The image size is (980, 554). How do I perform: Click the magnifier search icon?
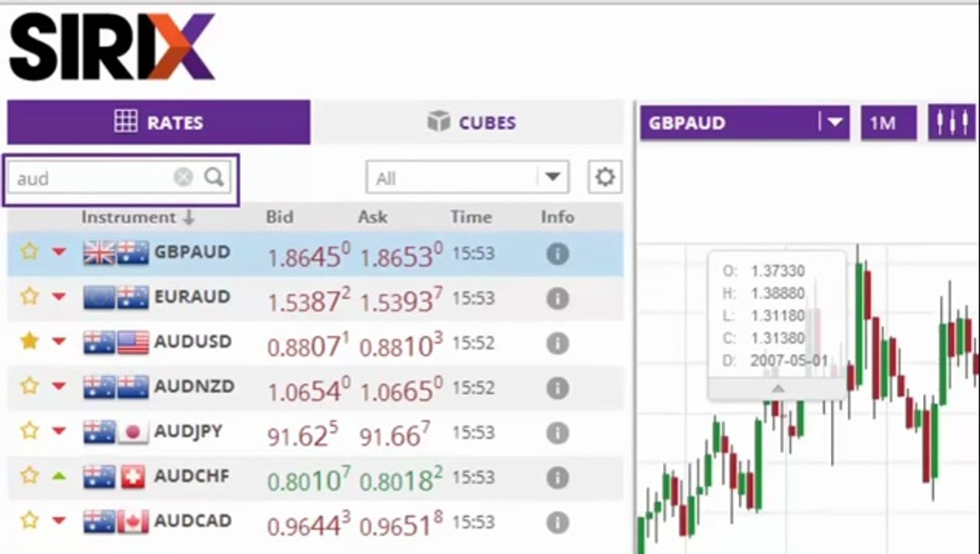tap(215, 178)
